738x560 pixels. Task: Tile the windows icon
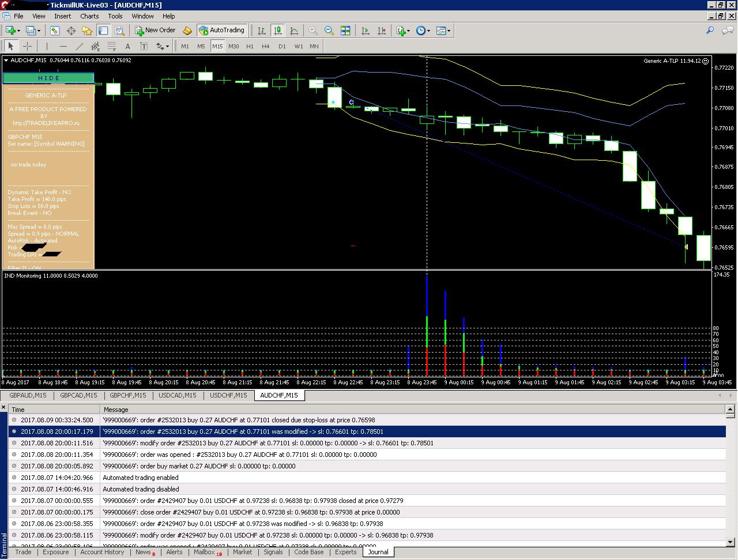[345, 31]
